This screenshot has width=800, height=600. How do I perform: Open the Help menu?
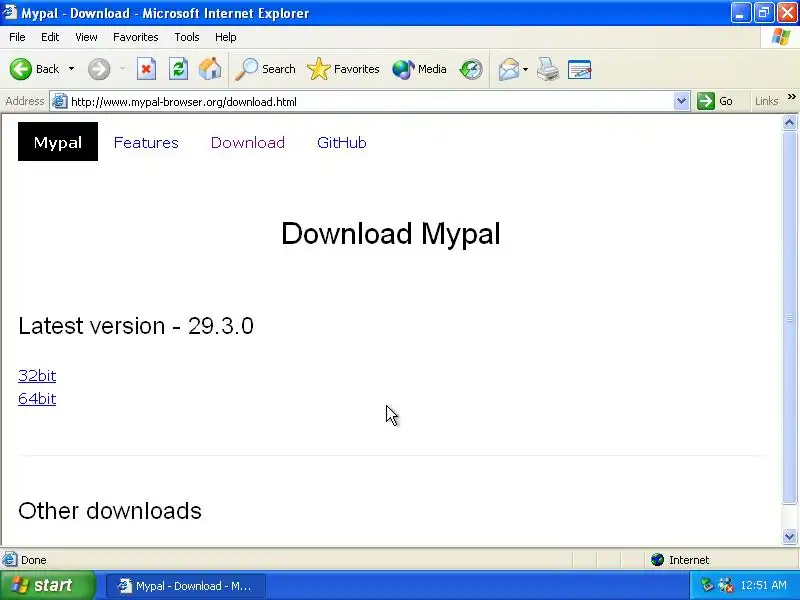(226, 37)
